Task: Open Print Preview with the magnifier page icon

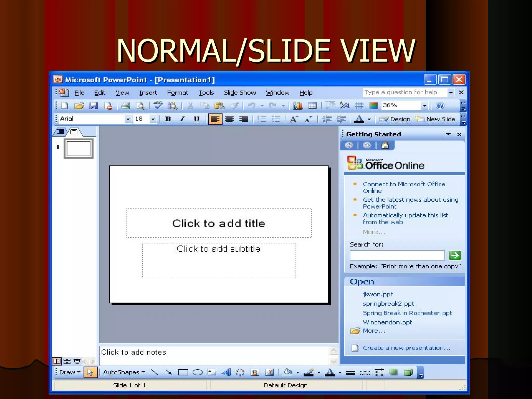Action: (x=141, y=105)
